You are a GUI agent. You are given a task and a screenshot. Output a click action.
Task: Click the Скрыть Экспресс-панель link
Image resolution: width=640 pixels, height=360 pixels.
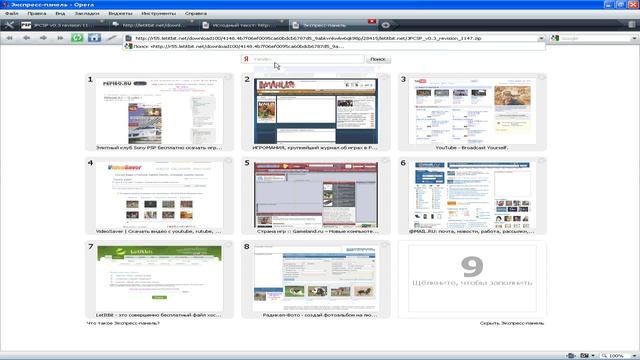(x=512, y=323)
